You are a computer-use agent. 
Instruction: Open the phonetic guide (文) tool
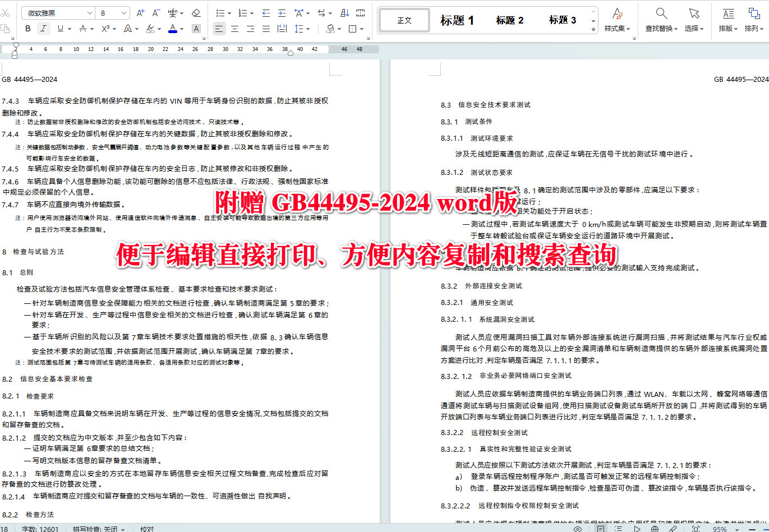click(173, 13)
